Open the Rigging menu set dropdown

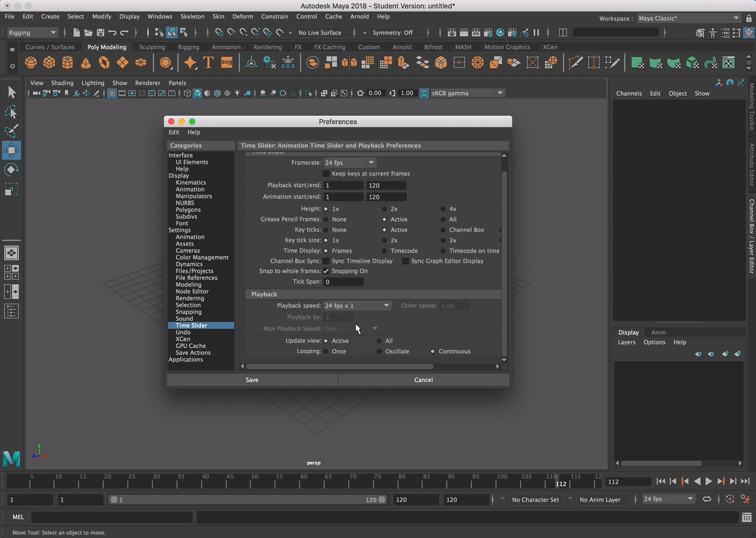pos(32,32)
